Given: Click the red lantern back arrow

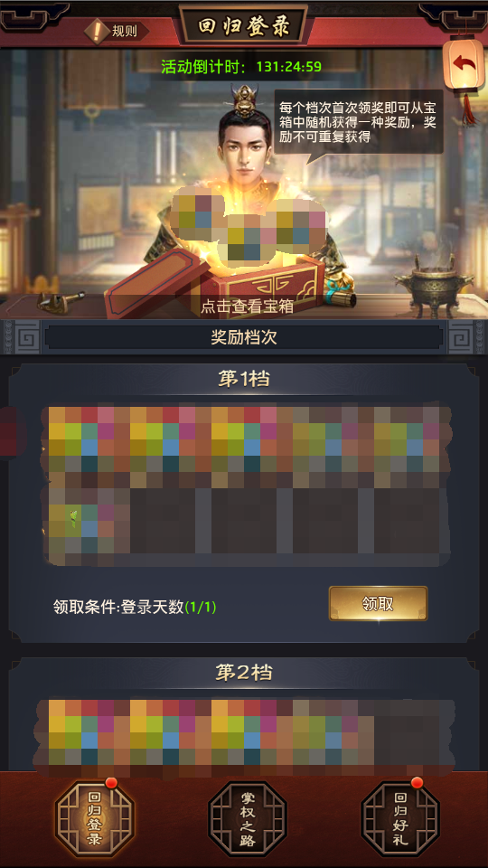Looking at the screenshot, I should click(x=464, y=63).
